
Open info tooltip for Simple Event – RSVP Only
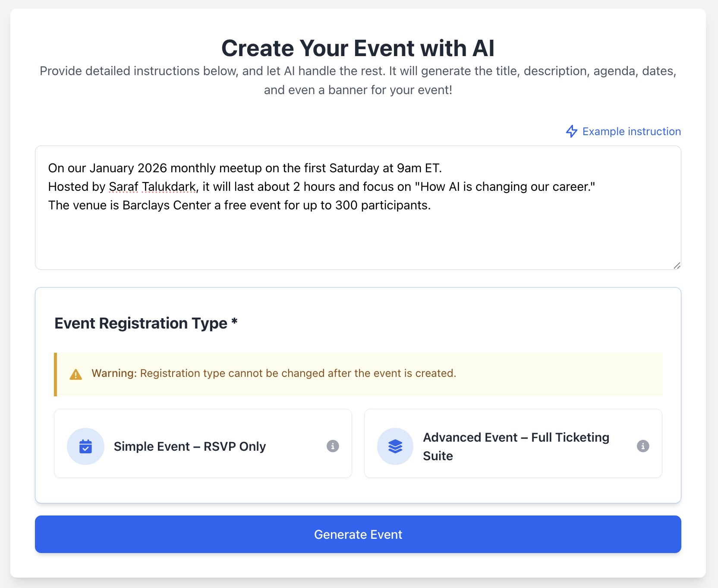pos(332,446)
